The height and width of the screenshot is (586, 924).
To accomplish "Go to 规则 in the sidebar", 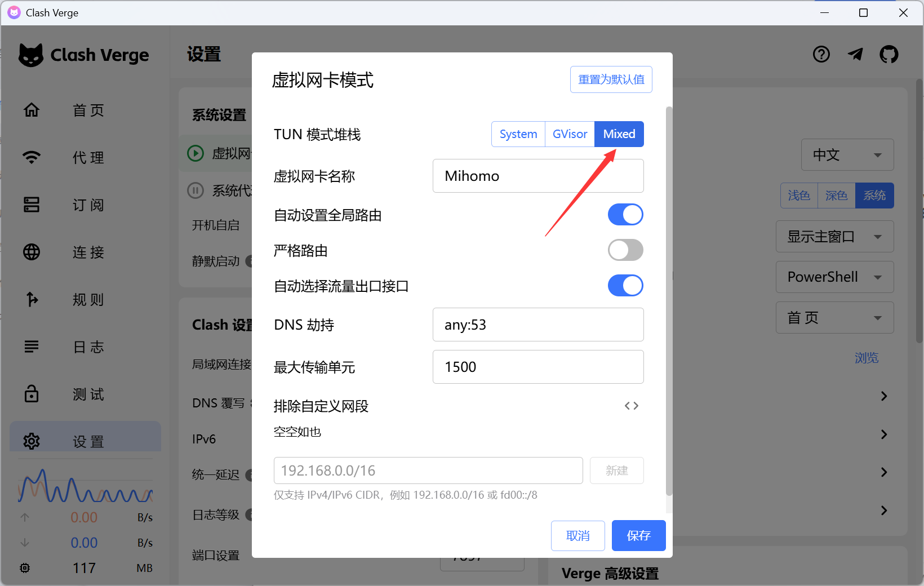I will (x=88, y=300).
